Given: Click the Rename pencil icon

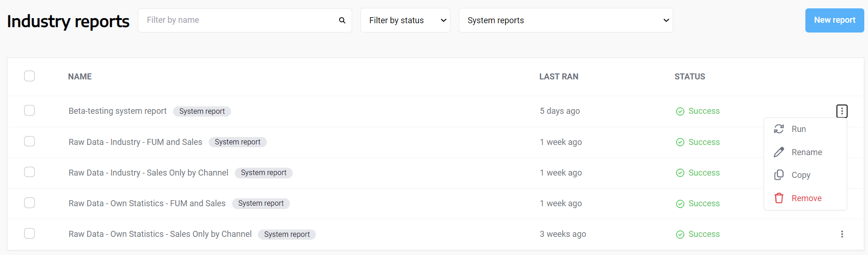Looking at the screenshot, I should [779, 152].
